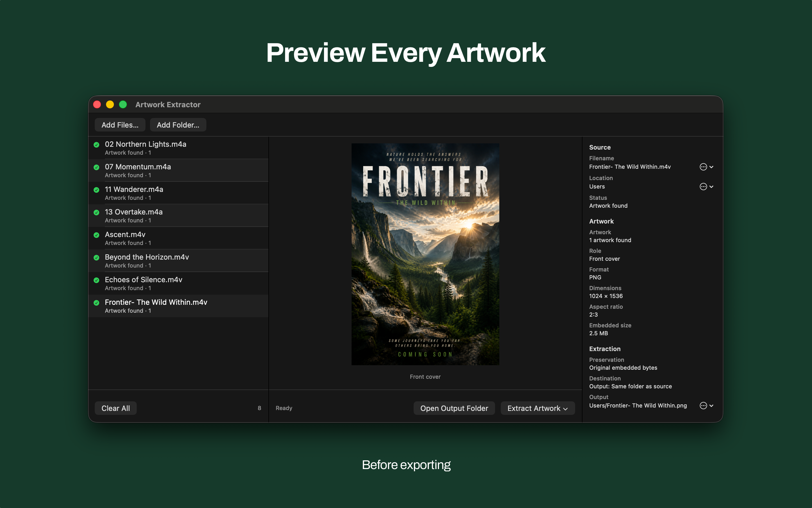The width and height of the screenshot is (812, 508).
Task: Select 07 Momentum.m4a in file list
Action: pos(178,170)
